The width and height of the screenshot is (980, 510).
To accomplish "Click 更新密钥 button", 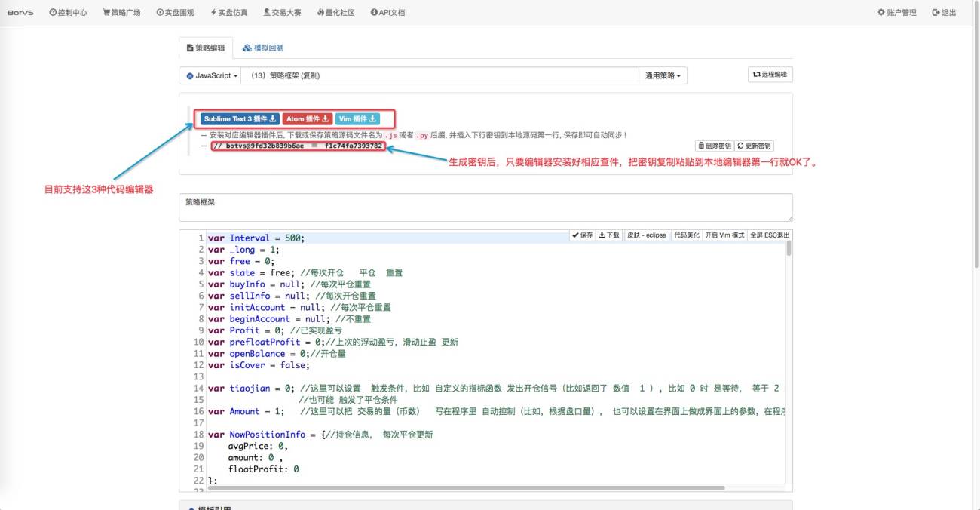I will coord(754,146).
